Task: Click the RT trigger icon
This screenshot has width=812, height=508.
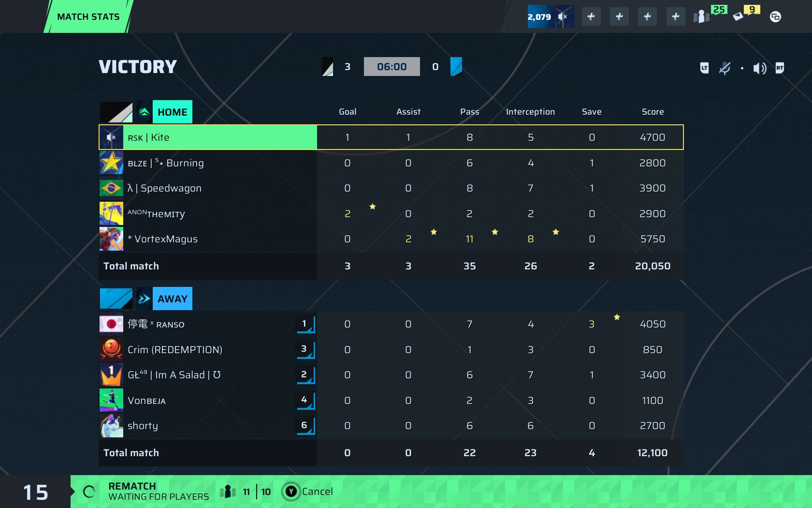Action: pyautogui.click(x=780, y=68)
